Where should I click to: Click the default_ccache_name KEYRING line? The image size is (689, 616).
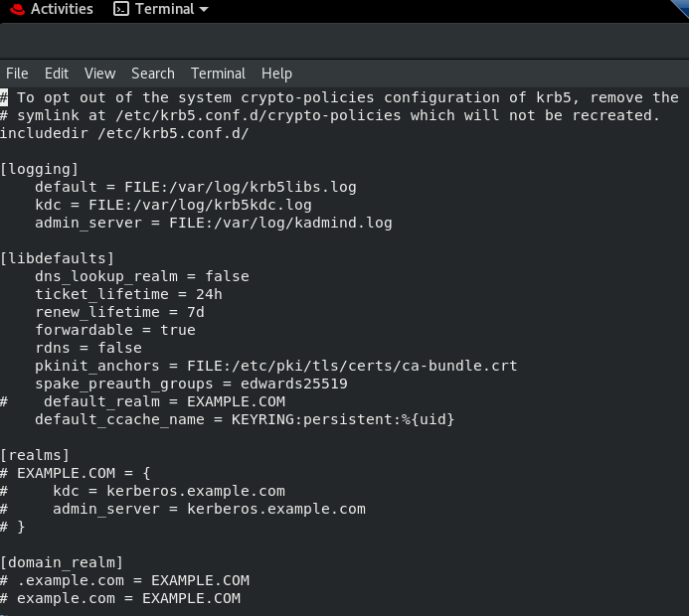point(244,419)
